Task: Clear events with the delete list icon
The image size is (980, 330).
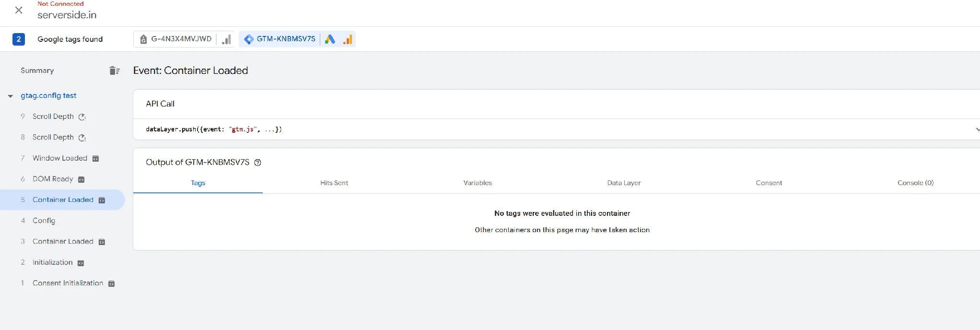Action: [114, 71]
